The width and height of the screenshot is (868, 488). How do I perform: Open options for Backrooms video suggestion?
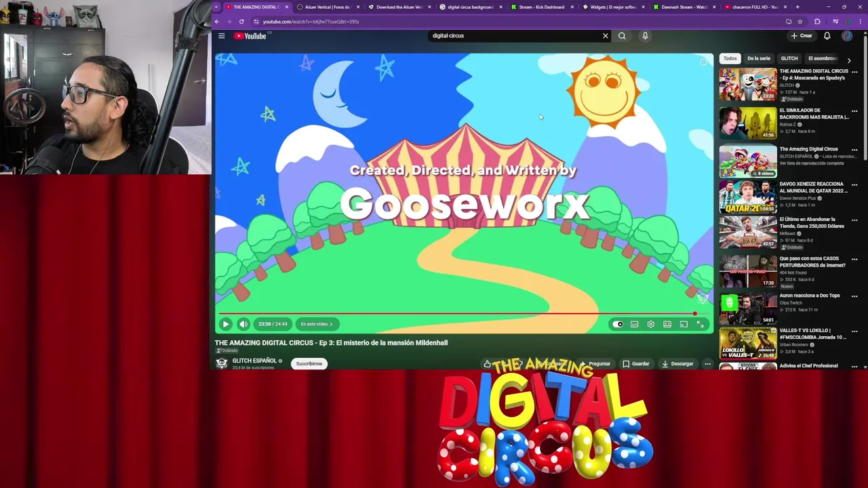854,110
